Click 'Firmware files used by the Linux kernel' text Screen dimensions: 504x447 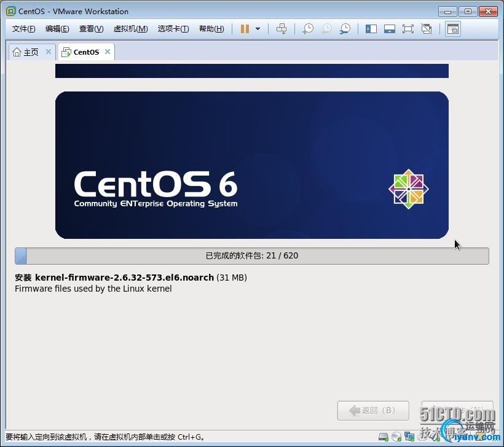[x=93, y=289]
